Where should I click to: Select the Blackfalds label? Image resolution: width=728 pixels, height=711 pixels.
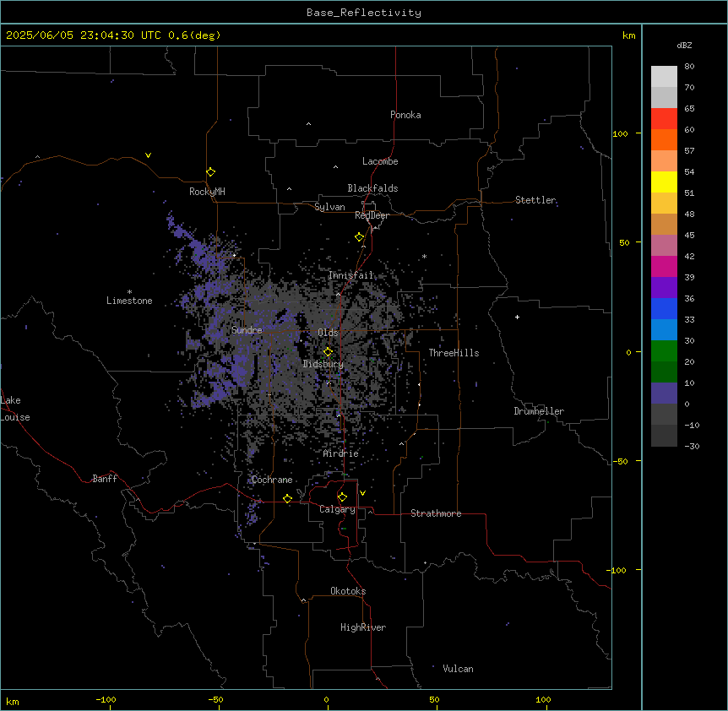coord(372,188)
